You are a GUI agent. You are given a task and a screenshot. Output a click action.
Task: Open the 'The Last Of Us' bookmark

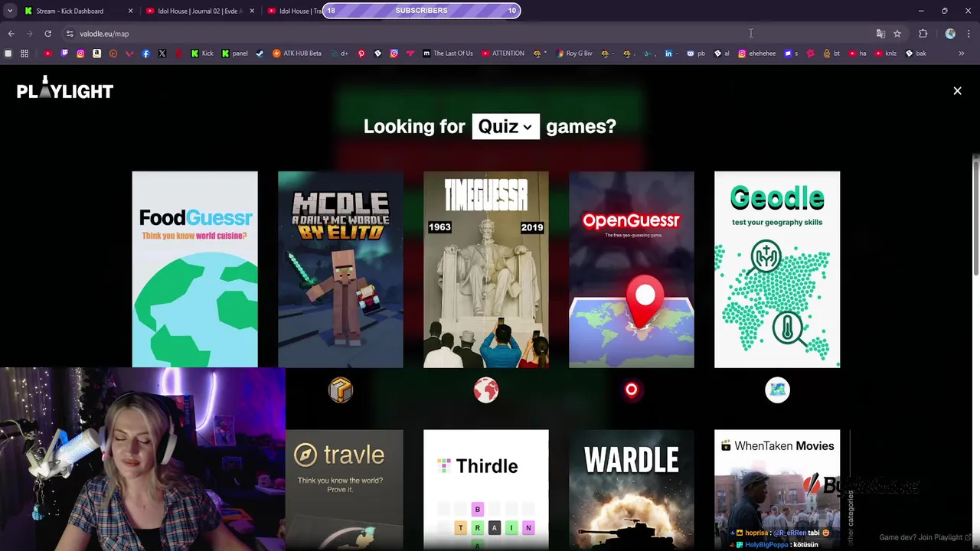[x=448, y=54]
